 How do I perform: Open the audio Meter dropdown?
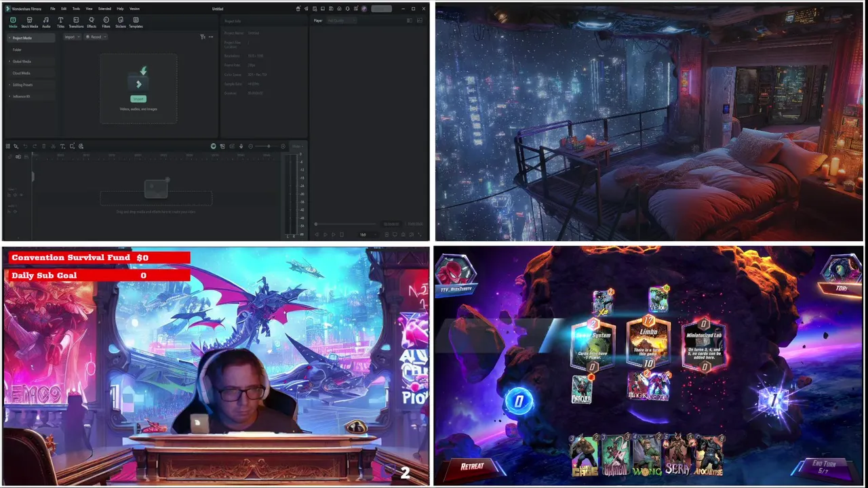coord(297,146)
